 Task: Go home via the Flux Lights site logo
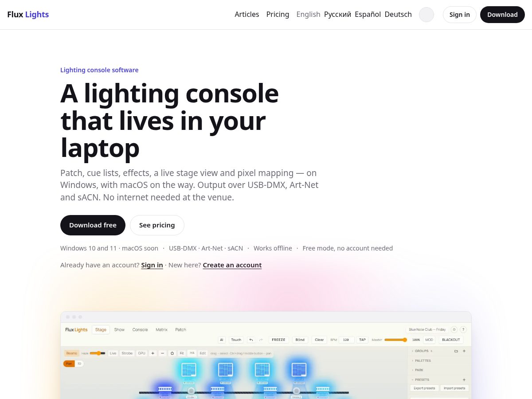tap(28, 15)
